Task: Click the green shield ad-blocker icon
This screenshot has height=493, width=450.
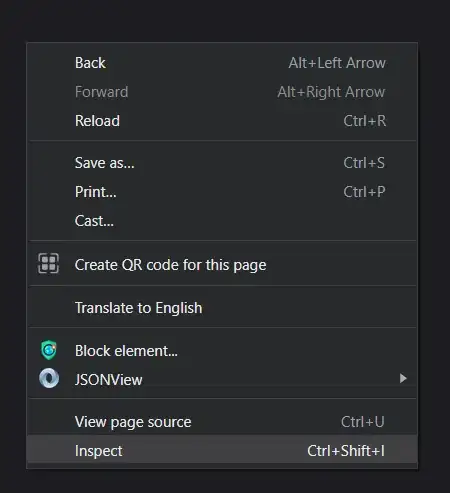Action: click(x=49, y=350)
